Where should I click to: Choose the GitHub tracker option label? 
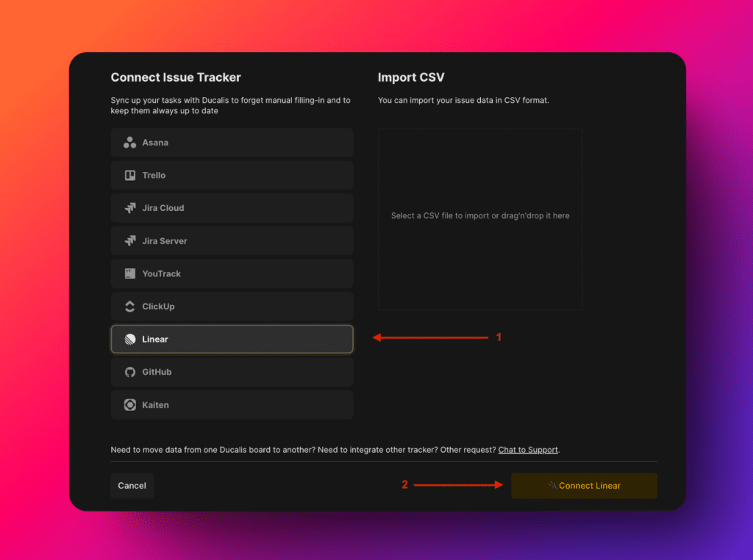pos(157,372)
